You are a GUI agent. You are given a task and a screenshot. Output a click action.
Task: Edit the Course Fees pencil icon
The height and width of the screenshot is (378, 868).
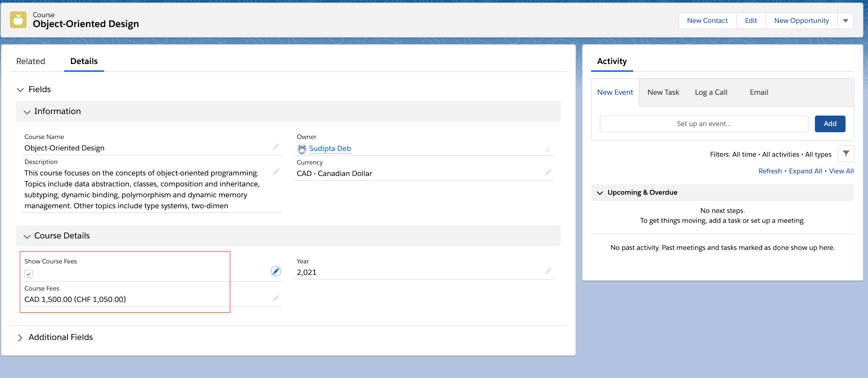click(276, 299)
